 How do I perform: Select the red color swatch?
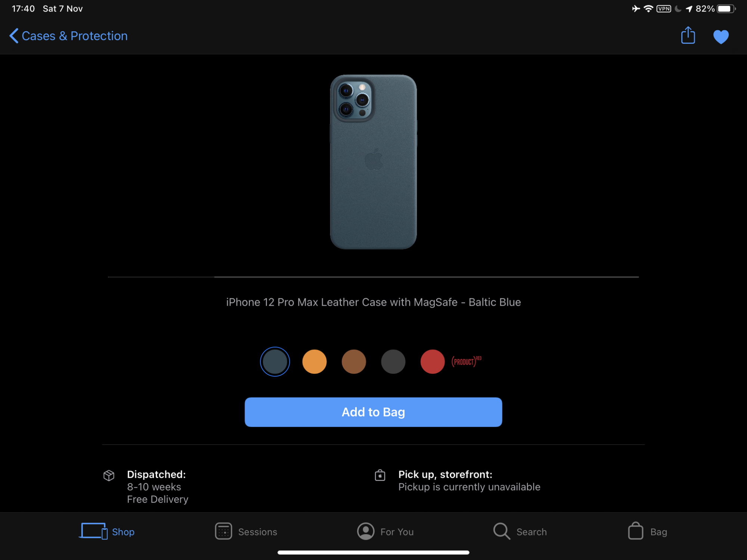click(433, 361)
